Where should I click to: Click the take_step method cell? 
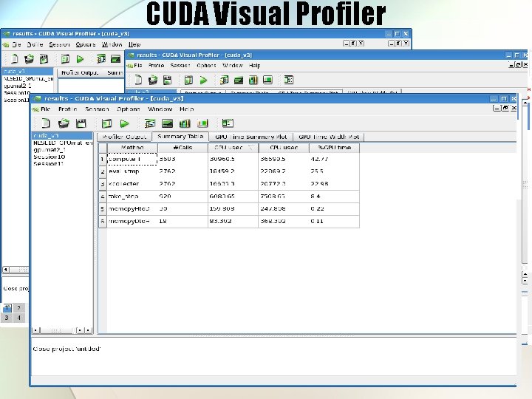click(x=132, y=196)
